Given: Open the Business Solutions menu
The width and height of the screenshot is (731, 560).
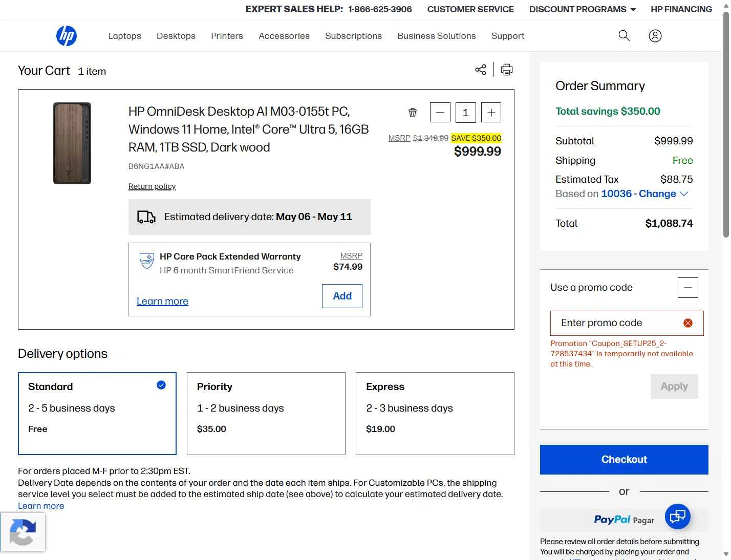Looking at the screenshot, I should point(437,36).
